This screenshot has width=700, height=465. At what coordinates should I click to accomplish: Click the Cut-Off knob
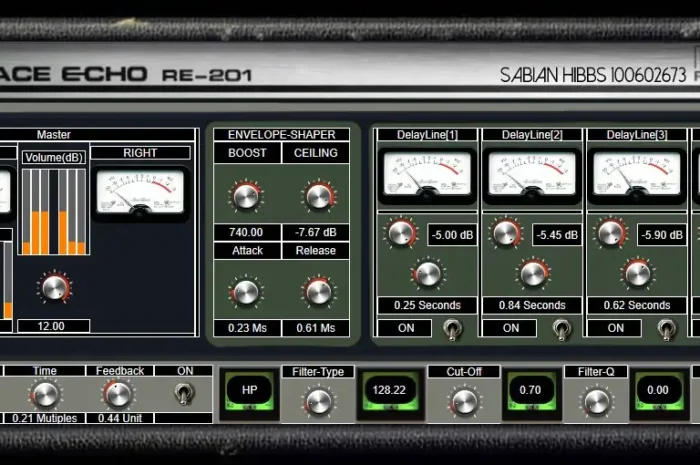click(463, 401)
